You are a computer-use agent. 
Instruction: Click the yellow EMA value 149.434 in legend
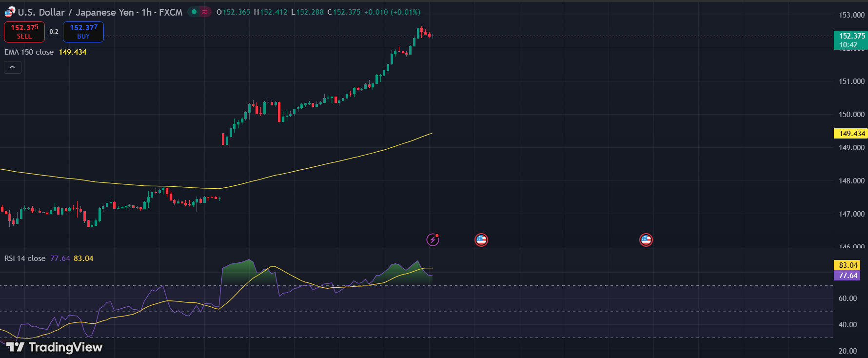click(x=73, y=52)
